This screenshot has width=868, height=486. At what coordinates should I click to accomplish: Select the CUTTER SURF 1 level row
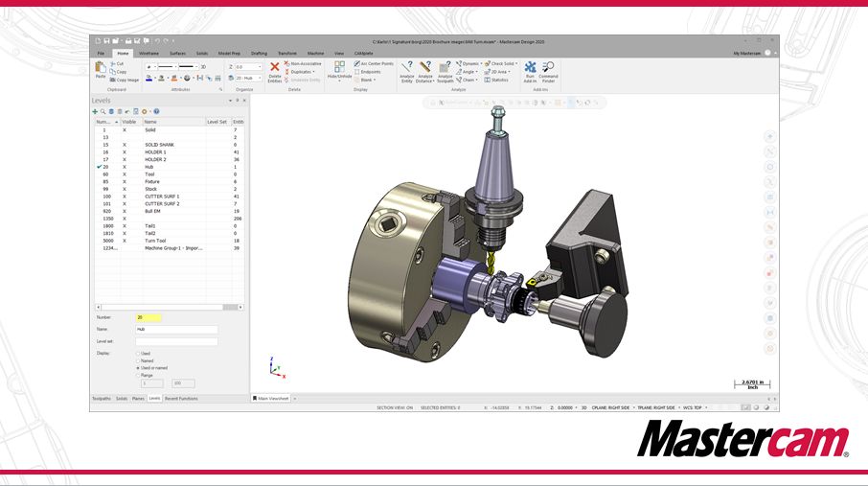(x=170, y=197)
